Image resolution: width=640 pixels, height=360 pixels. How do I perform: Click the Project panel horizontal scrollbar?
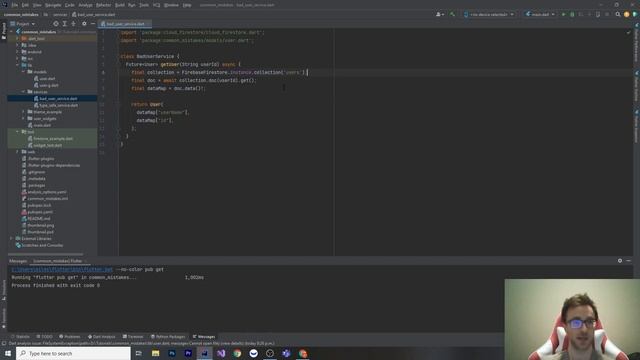pos(46,254)
